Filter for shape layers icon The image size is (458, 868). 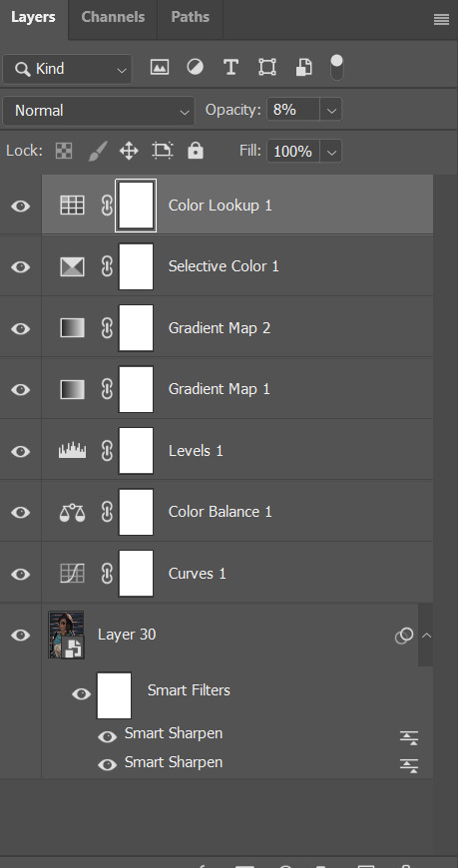tap(267, 68)
